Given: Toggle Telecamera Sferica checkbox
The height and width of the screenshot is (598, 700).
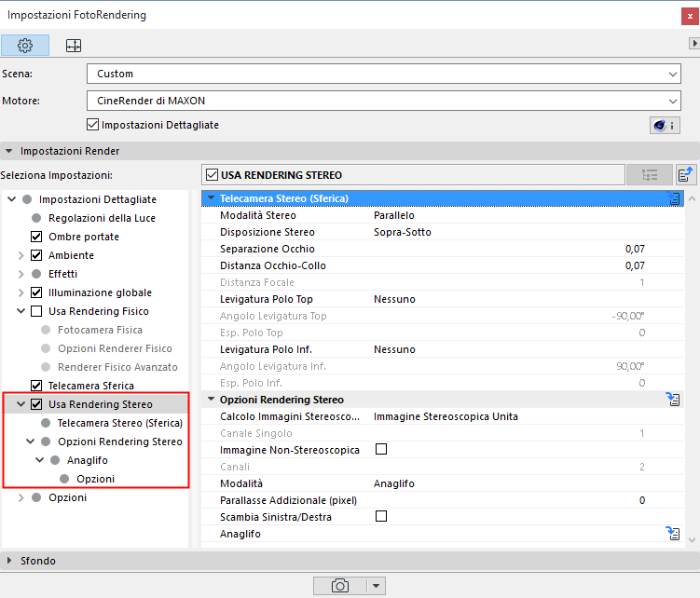Looking at the screenshot, I should [x=36, y=386].
